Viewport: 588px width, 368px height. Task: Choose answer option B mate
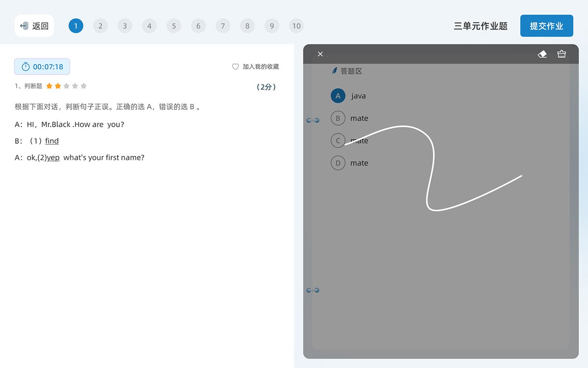pos(349,118)
